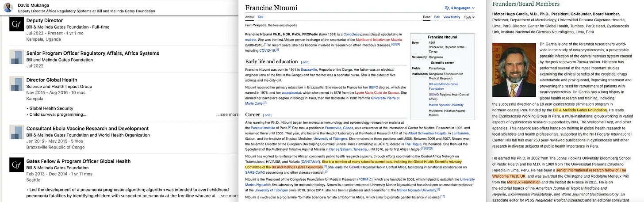Open the Edit tab at the top of the Wikipedia page

coord(437,17)
